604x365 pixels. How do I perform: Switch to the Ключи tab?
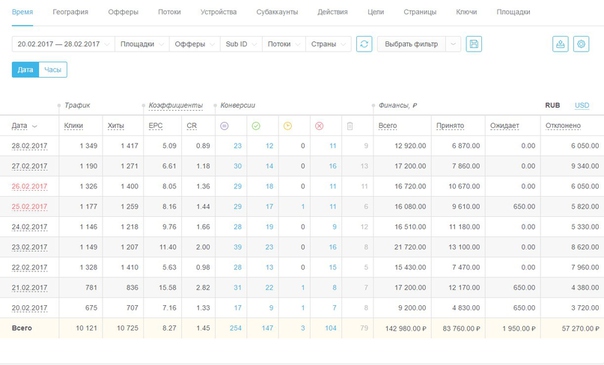click(466, 12)
